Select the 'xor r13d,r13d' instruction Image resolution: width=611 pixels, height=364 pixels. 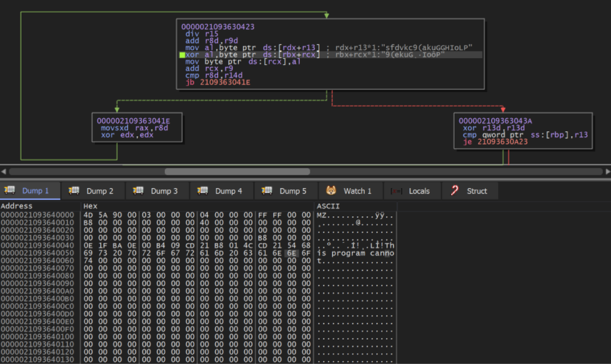(x=494, y=128)
